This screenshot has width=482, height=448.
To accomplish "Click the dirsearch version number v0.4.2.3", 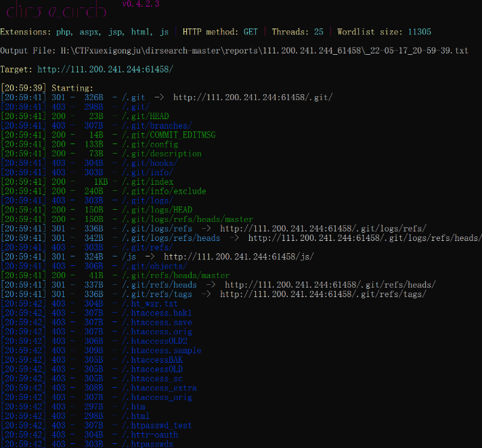I will [x=141, y=5].
